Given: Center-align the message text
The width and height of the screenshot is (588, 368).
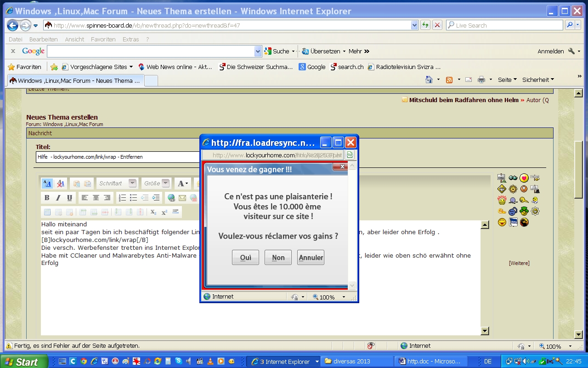Looking at the screenshot, I should (x=96, y=198).
